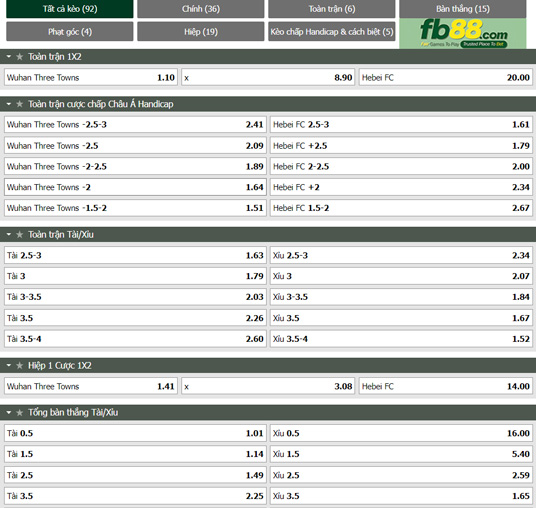Choose Wuhan Three Towns -1.5-2 at 1.51

135,208
